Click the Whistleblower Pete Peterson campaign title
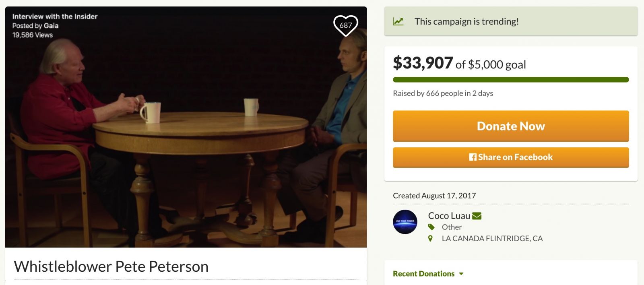644x285 pixels. click(x=111, y=266)
